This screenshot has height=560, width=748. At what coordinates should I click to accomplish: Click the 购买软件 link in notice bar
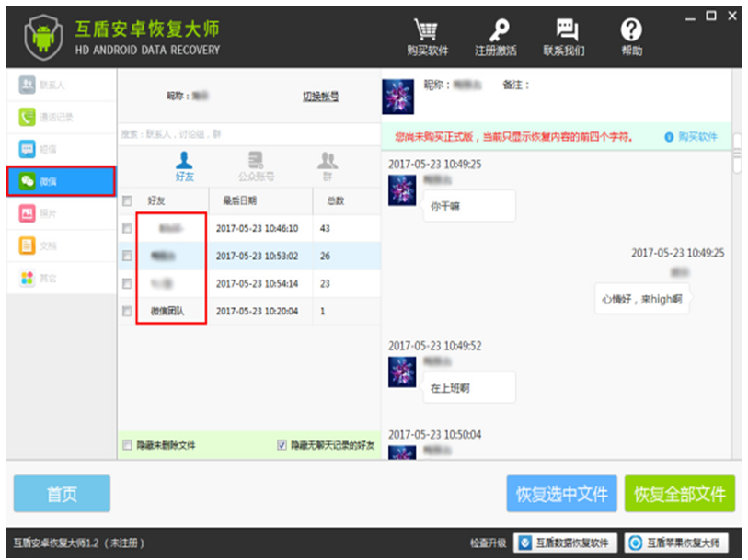[692, 137]
